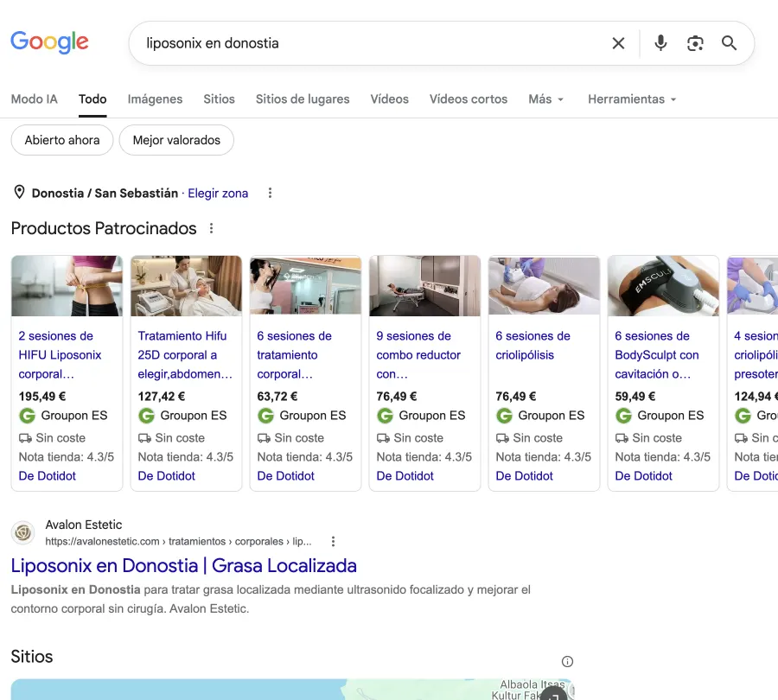The height and width of the screenshot is (700, 778).
Task: Expand the Herramientas dropdown
Action: 632,99
